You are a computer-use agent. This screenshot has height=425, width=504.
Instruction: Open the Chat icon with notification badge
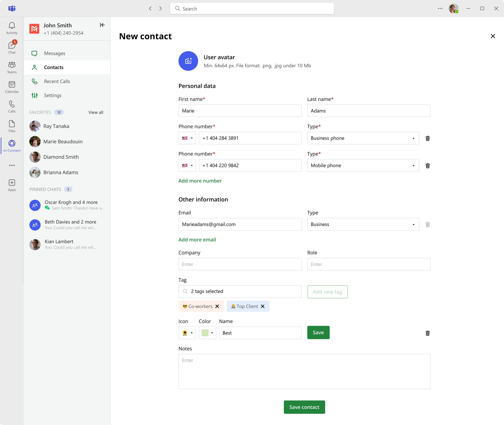pyautogui.click(x=12, y=46)
